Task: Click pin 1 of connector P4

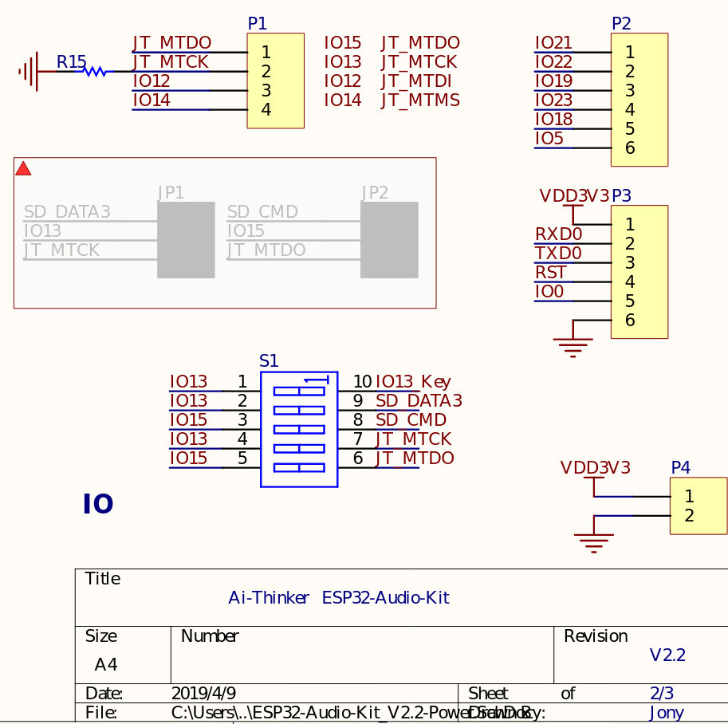Action: click(x=689, y=497)
